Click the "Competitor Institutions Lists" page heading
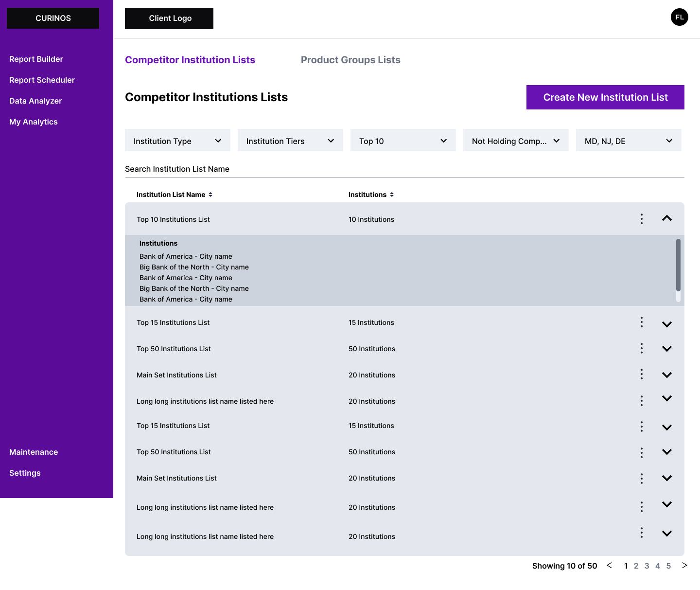Image resolution: width=700 pixels, height=590 pixels. tap(206, 97)
